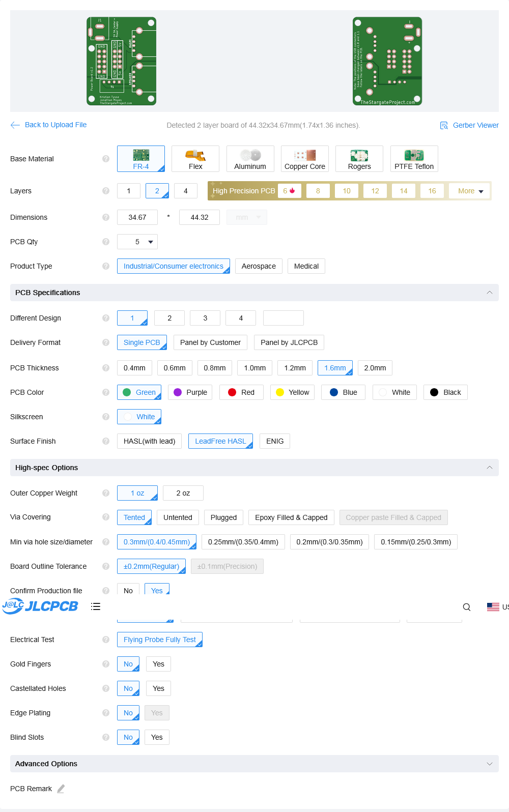Click the JLCPCB logo
Screen dimensions: 509x812
(40, 606)
